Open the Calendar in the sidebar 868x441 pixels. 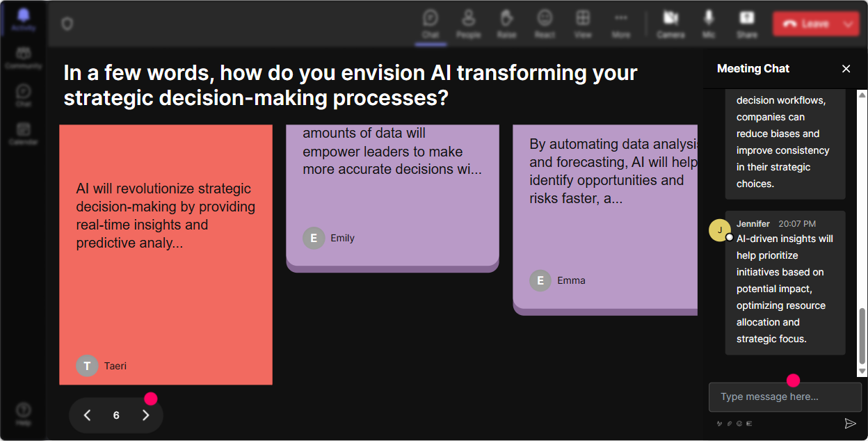click(24, 133)
